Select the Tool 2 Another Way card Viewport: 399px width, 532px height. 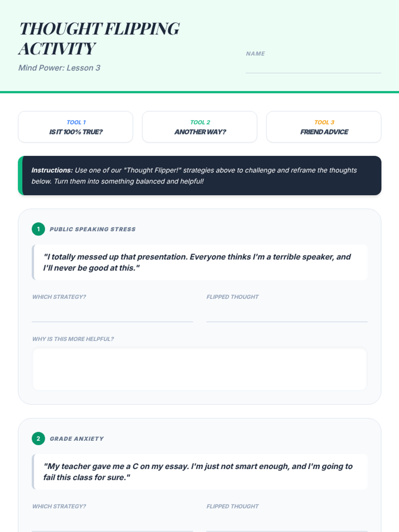point(199,127)
